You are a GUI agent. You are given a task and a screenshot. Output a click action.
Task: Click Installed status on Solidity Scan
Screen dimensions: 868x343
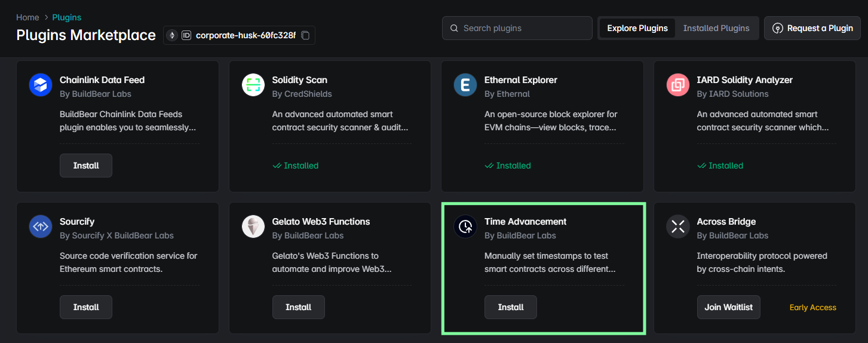(295, 166)
